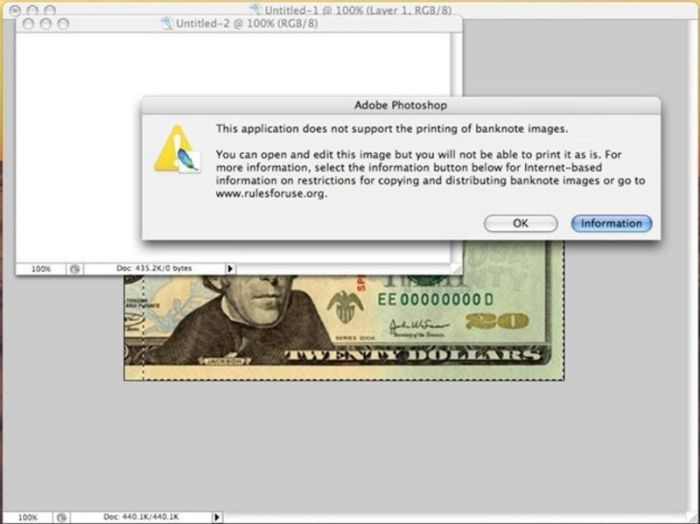Click the www.rulesforuse.org text in the dialog
This screenshot has height=524, width=700.
pos(271,194)
